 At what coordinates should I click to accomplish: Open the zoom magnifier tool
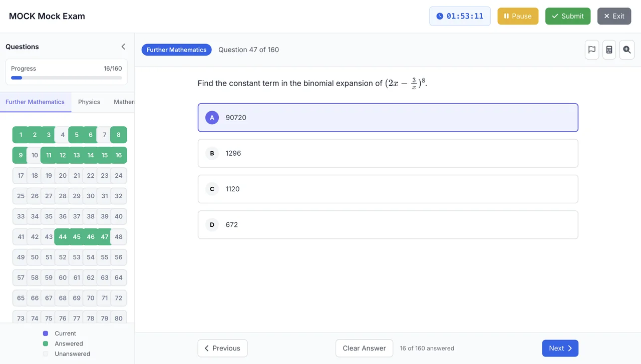(x=627, y=50)
